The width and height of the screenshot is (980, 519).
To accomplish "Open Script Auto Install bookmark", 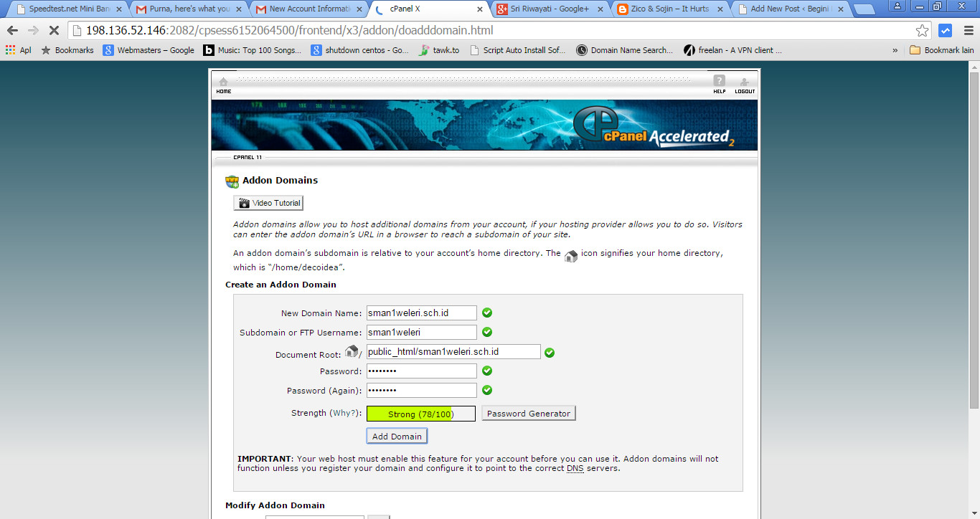I will click(517, 50).
